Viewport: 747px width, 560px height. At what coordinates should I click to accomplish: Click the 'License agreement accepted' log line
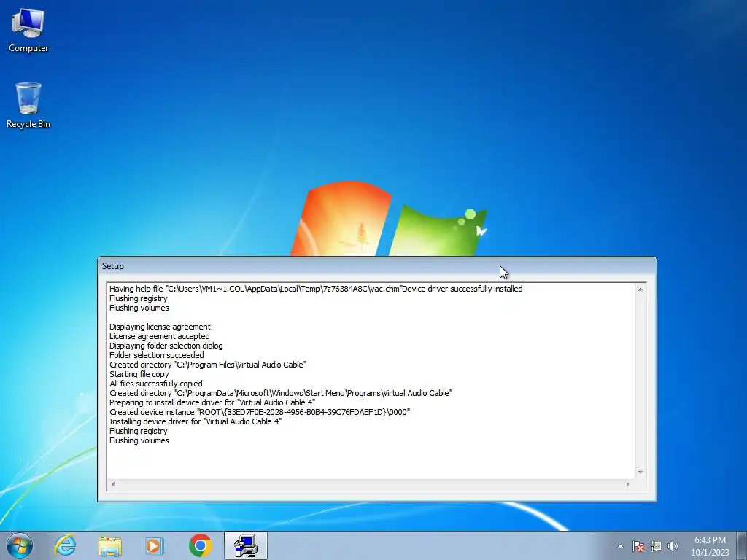(x=160, y=336)
